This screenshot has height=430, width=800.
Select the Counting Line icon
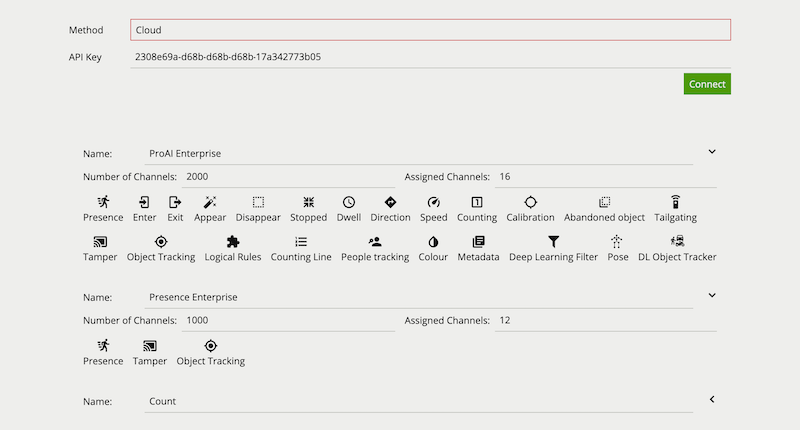[301, 241]
